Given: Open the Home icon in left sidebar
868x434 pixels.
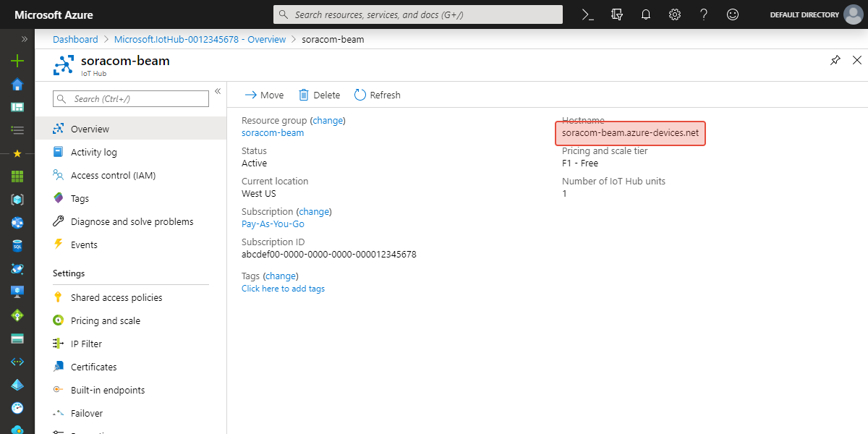Looking at the screenshot, I should point(17,85).
